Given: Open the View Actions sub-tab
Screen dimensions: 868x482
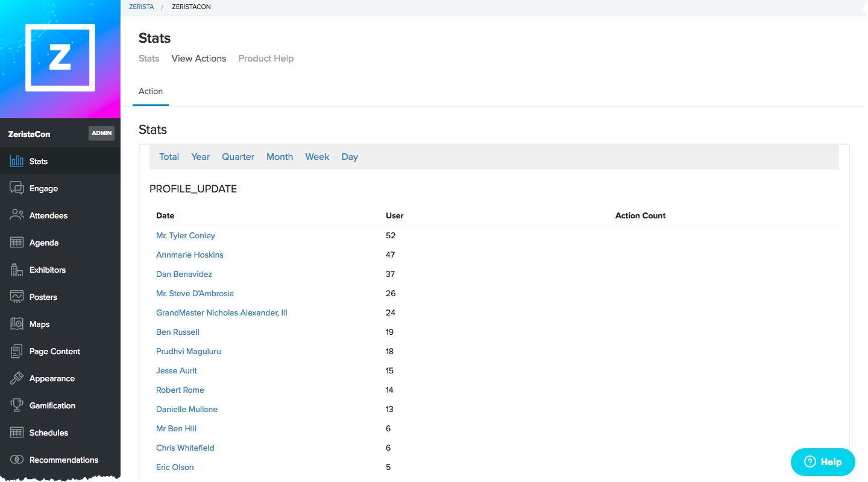Looking at the screenshot, I should click(199, 59).
